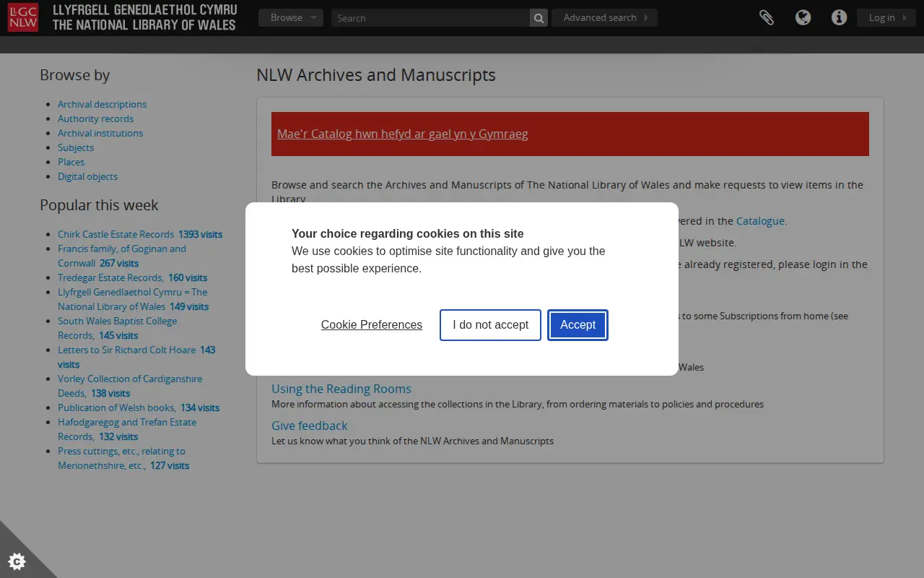
Task: Open the quick links info icon
Action: (839, 18)
